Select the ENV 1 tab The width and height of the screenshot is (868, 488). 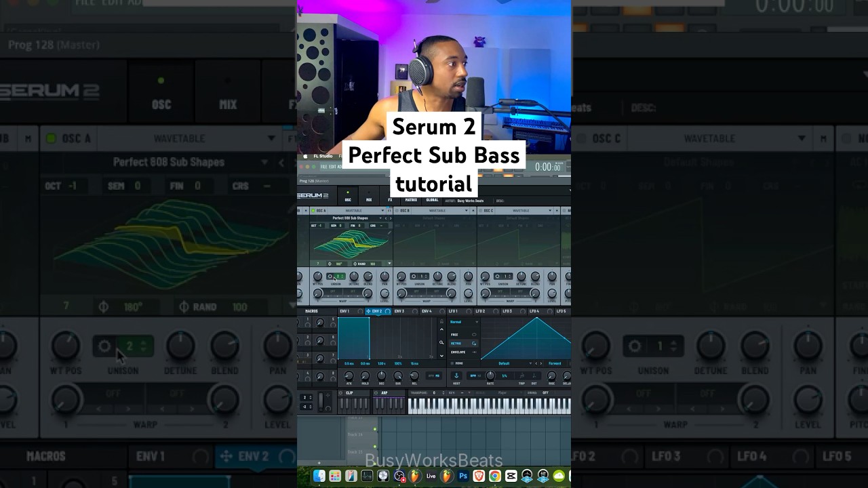[x=351, y=311]
